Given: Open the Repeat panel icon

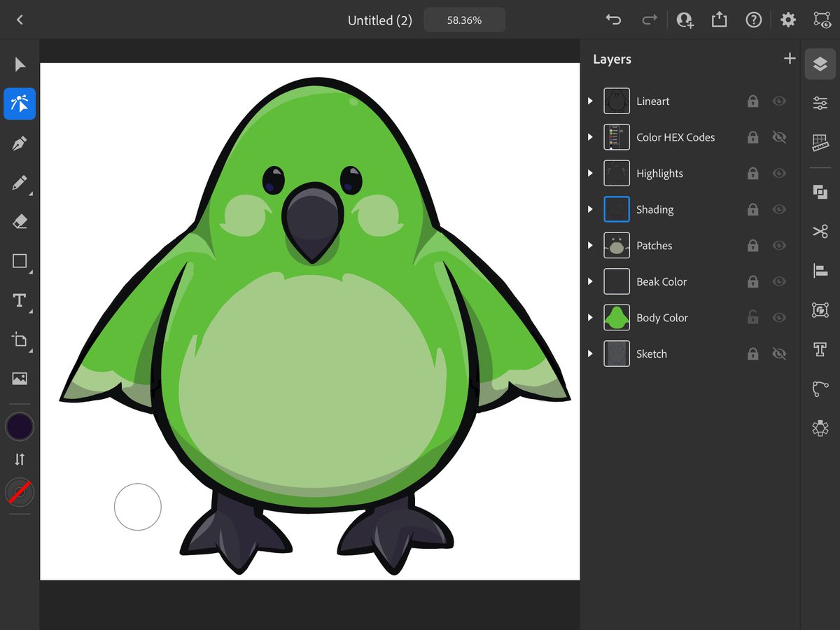Looking at the screenshot, I should pos(820,428).
